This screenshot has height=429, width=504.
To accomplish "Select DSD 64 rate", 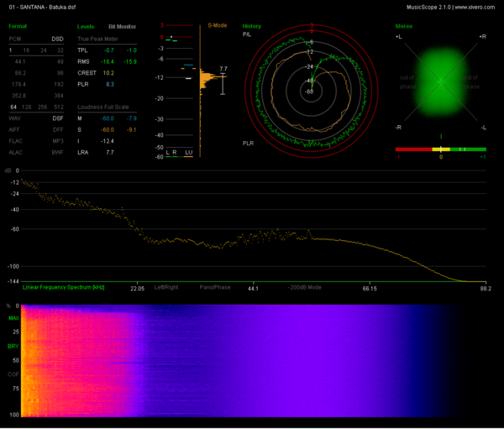I will 13,107.
